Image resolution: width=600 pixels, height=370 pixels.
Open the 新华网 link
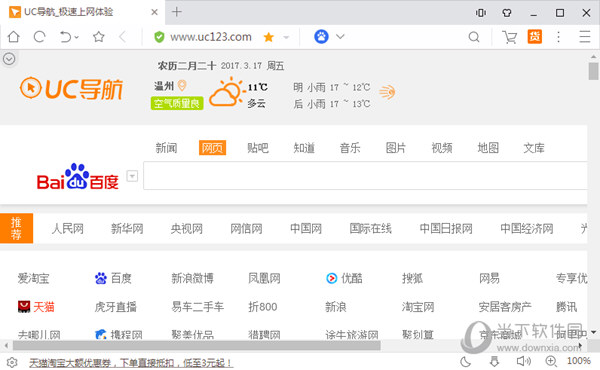(127, 228)
